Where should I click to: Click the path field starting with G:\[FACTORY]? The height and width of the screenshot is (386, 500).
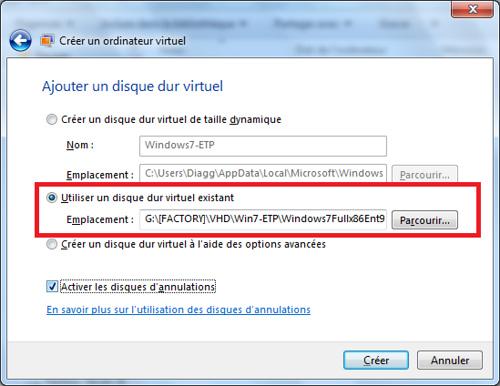click(x=263, y=219)
